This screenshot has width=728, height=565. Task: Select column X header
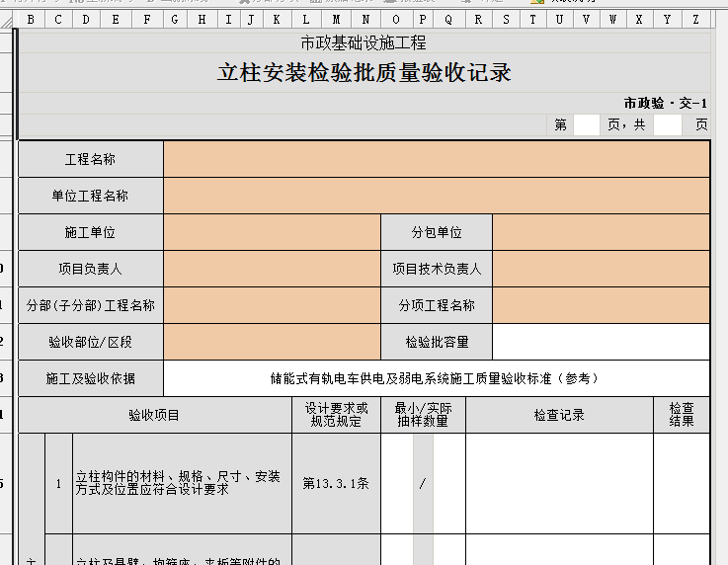[x=639, y=20]
